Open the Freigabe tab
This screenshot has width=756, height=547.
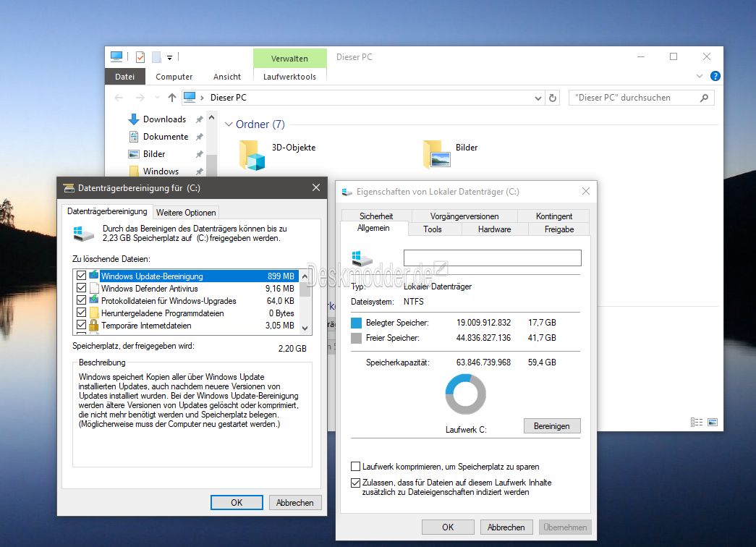click(x=559, y=229)
